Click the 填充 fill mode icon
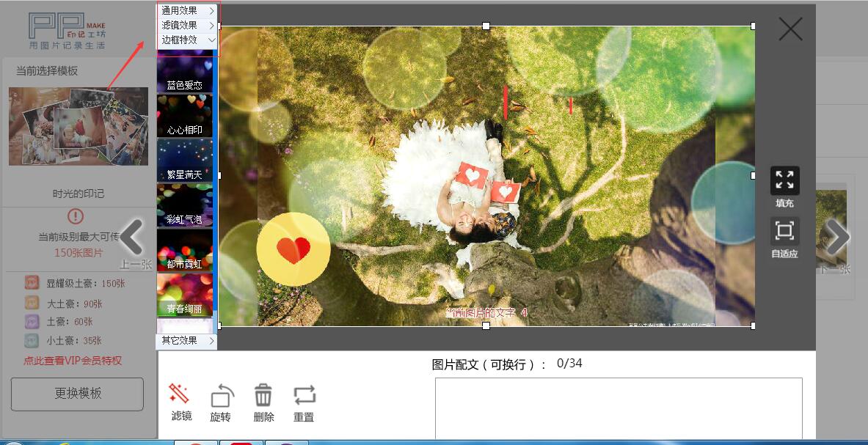The width and height of the screenshot is (868, 445). click(x=784, y=180)
